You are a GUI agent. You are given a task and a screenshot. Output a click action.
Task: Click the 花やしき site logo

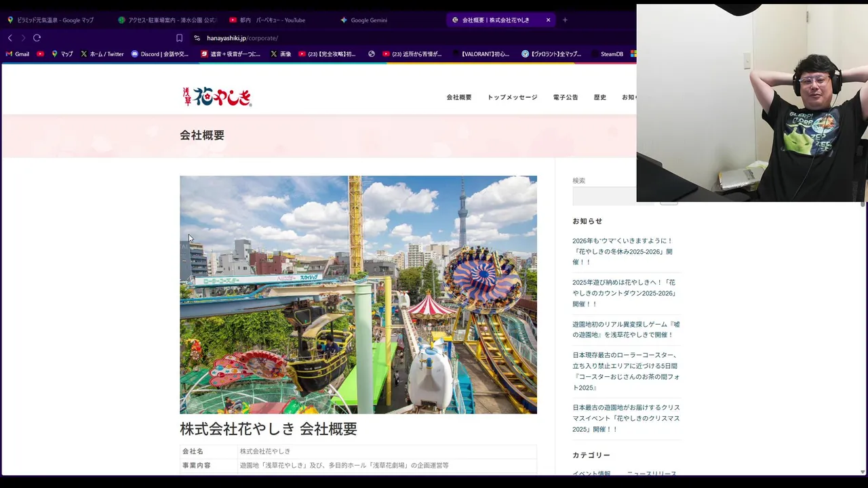(217, 97)
